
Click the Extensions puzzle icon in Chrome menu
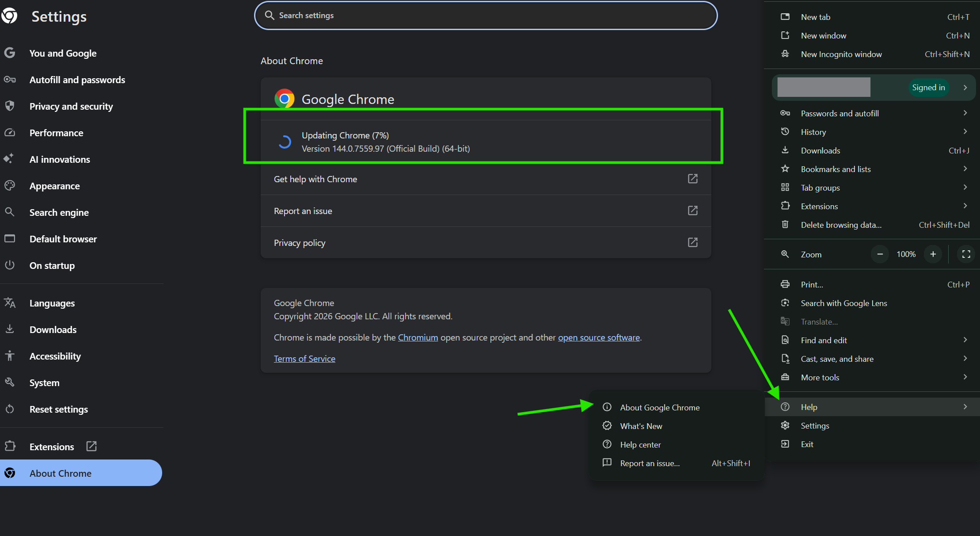(785, 206)
